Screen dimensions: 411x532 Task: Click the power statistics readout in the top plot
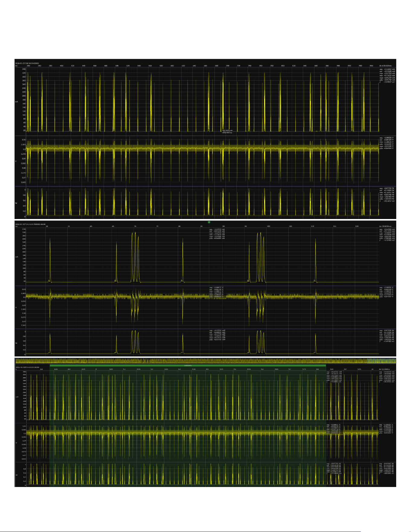387,195
